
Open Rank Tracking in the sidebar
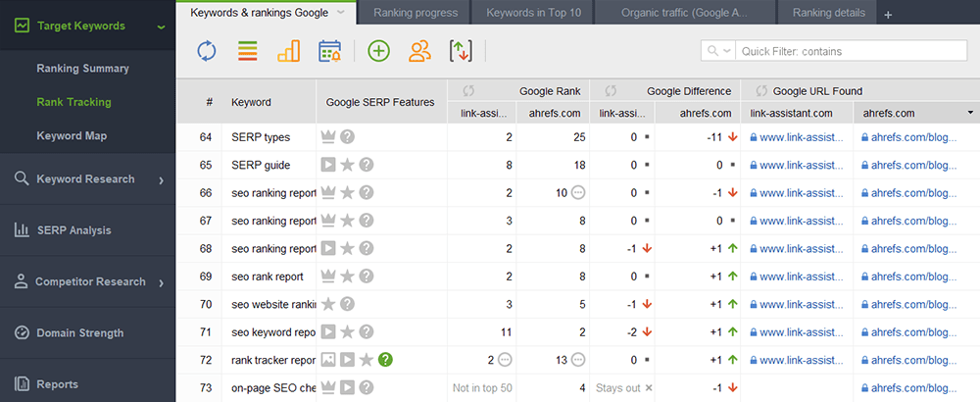tap(73, 102)
